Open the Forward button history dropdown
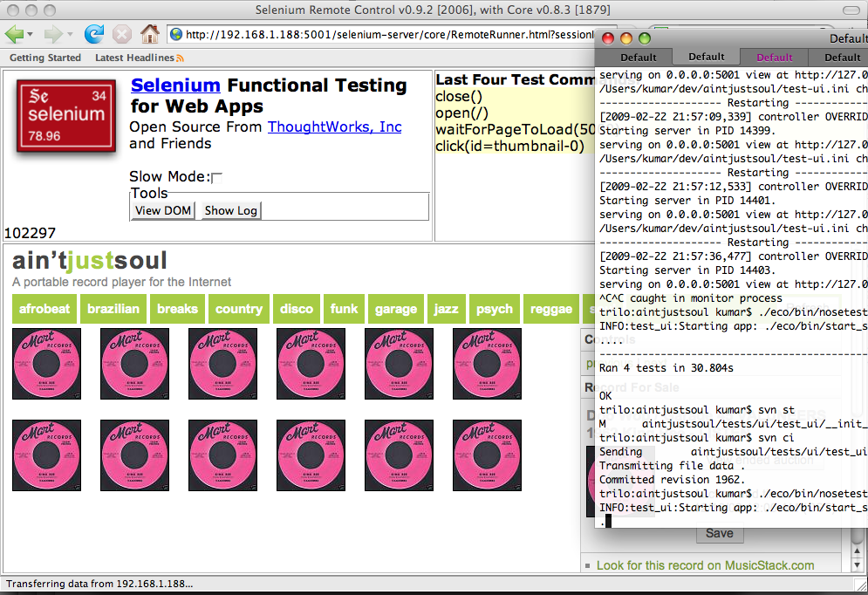Viewport: 868px width, 595px height. pos(70,34)
